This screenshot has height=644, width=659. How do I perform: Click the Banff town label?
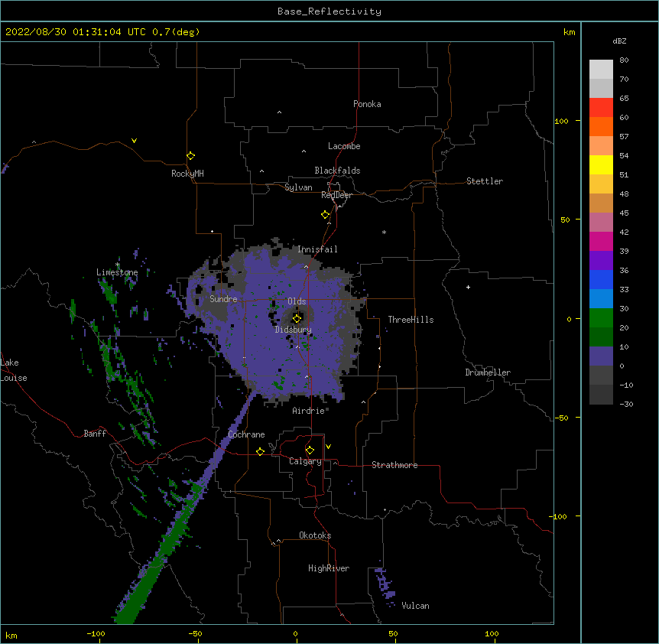[95, 434]
